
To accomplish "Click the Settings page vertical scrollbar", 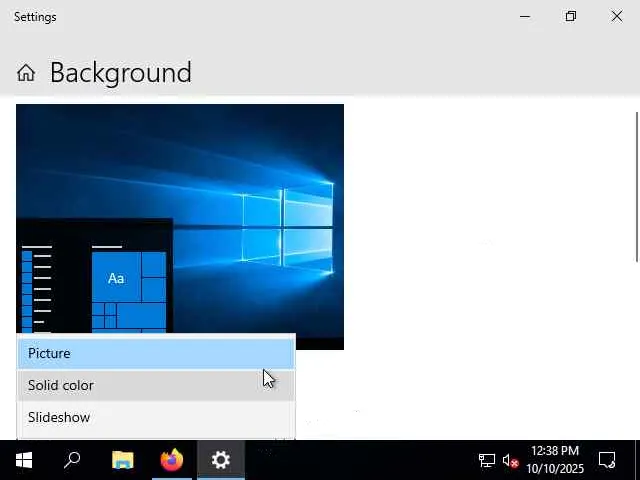I will pos(637,187).
